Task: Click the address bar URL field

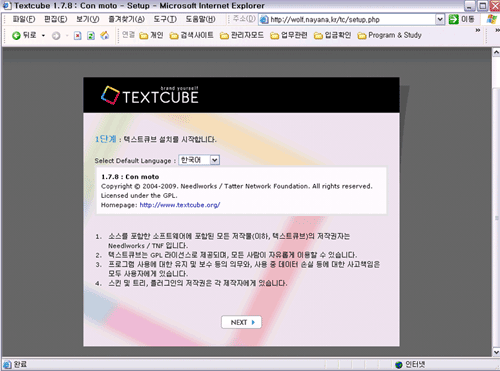Action: 352,20
